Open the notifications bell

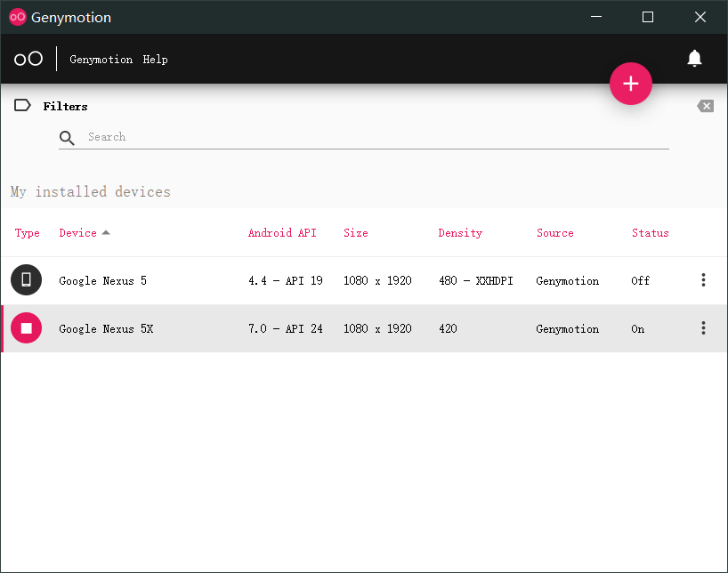coord(694,59)
